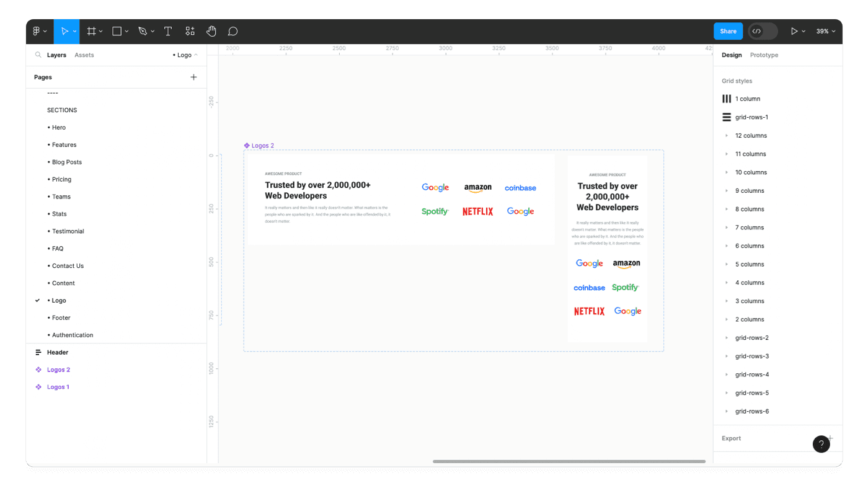Click the Share button
The width and height of the screenshot is (868, 483).
pyautogui.click(x=728, y=31)
